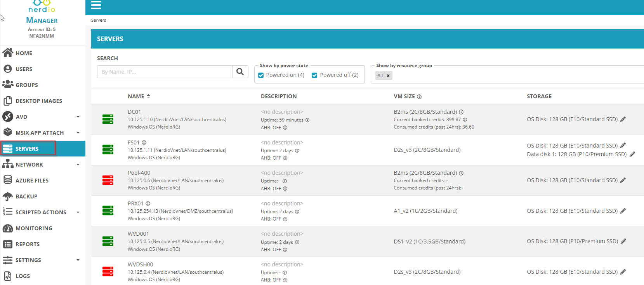Remove the All resource group tag

point(388,76)
